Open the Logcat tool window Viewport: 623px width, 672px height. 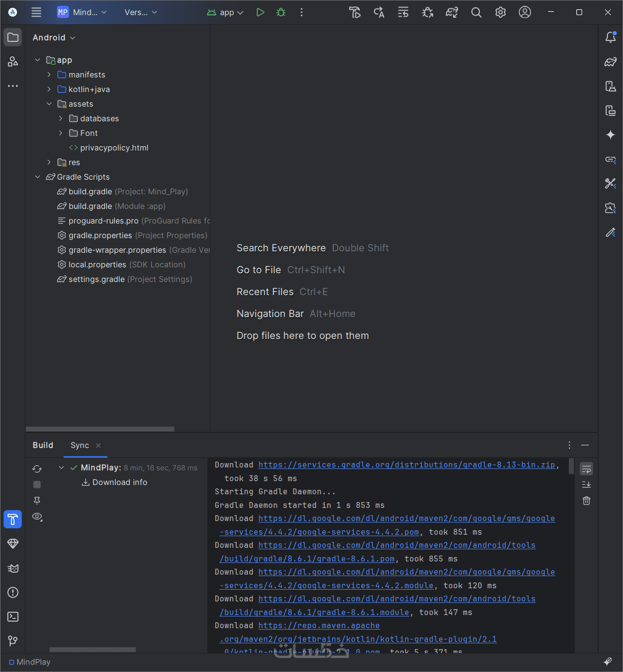click(x=13, y=568)
